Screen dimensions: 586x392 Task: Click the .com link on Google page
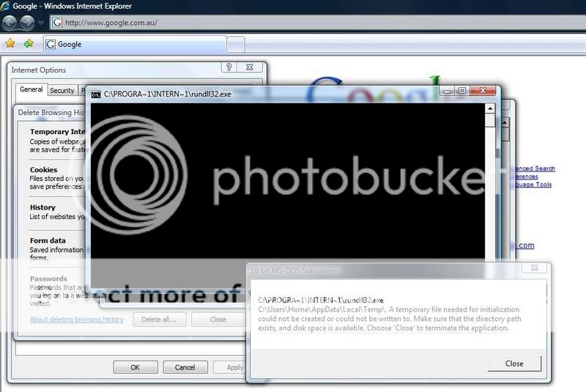(524, 245)
